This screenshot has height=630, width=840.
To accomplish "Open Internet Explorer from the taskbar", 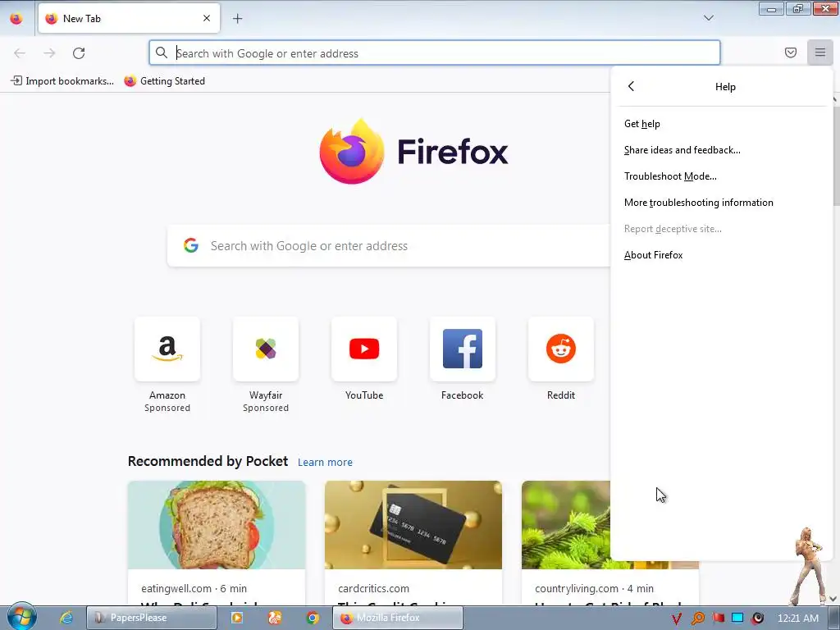I will 66,618.
